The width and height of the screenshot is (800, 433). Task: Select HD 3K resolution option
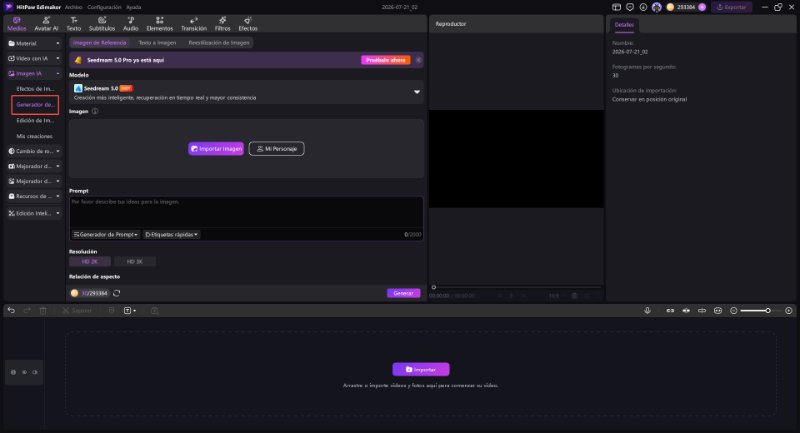[135, 262]
